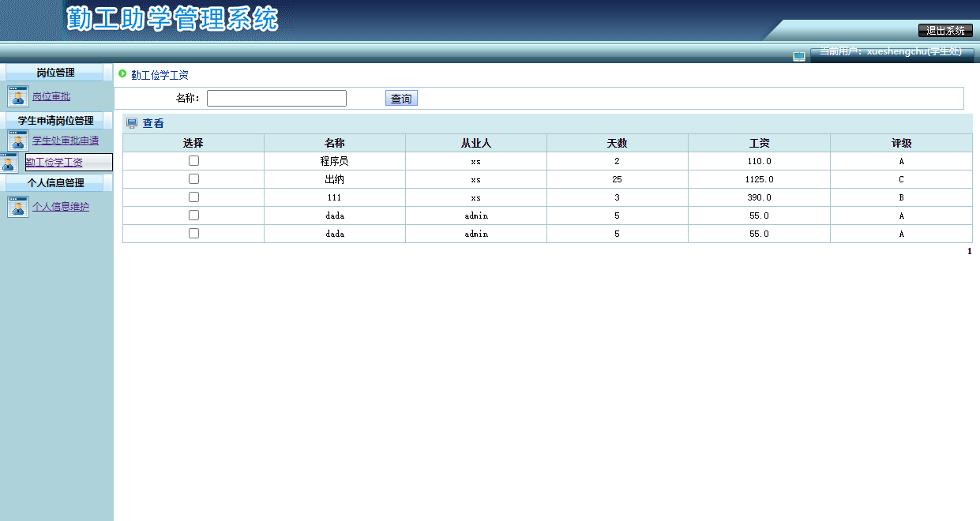Click the 名称 text input field
980x521 pixels.
pos(276,97)
